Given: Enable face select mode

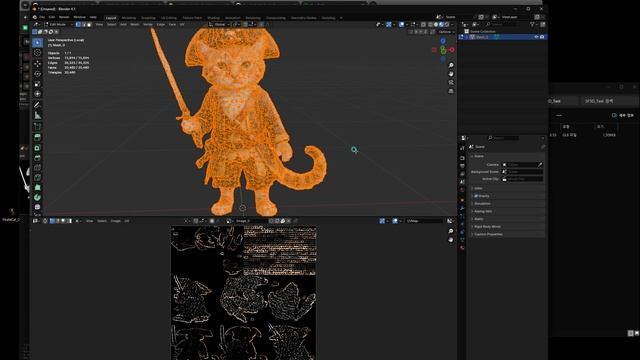Looking at the screenshot, I should (89, 24).
